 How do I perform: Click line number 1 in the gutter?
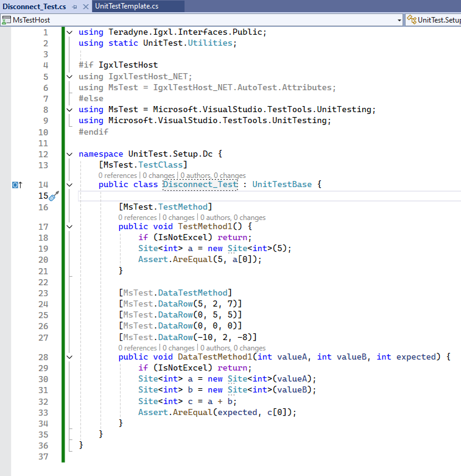pyautogui.click(x=46, y=32)
